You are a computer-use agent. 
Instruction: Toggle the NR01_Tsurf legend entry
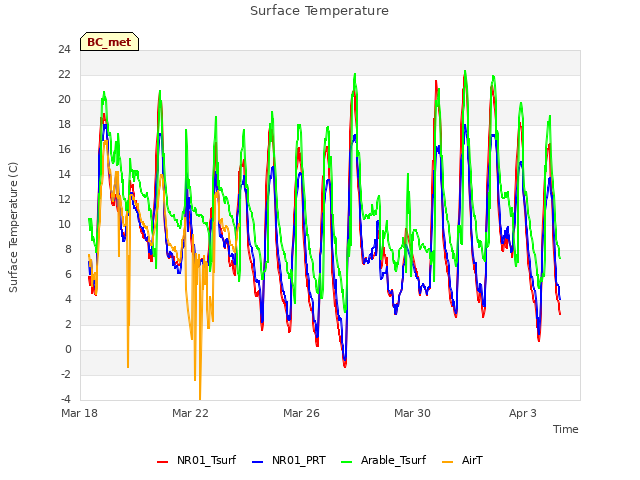pos(196,460)
